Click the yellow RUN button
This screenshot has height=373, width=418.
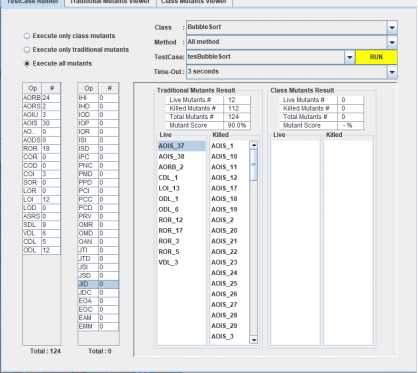tap(376, 57)
